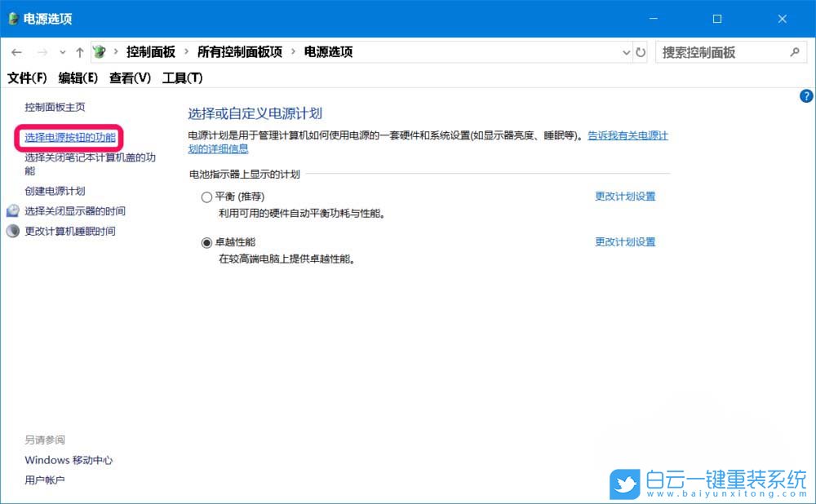Open the 工具 menu
The image size is (816, 504).
[x=181, y=77]
